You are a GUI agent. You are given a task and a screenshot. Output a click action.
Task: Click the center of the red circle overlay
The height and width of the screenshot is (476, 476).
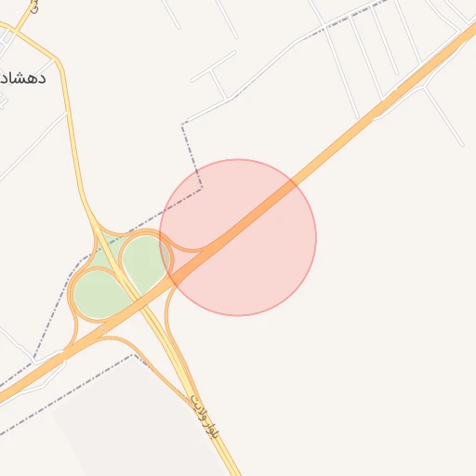click(238, 237)
